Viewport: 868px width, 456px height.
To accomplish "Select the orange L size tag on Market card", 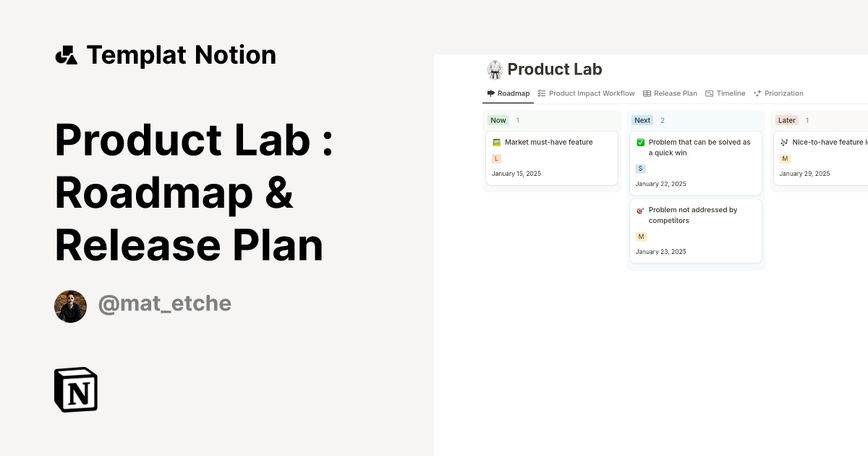I will (497, 159).
